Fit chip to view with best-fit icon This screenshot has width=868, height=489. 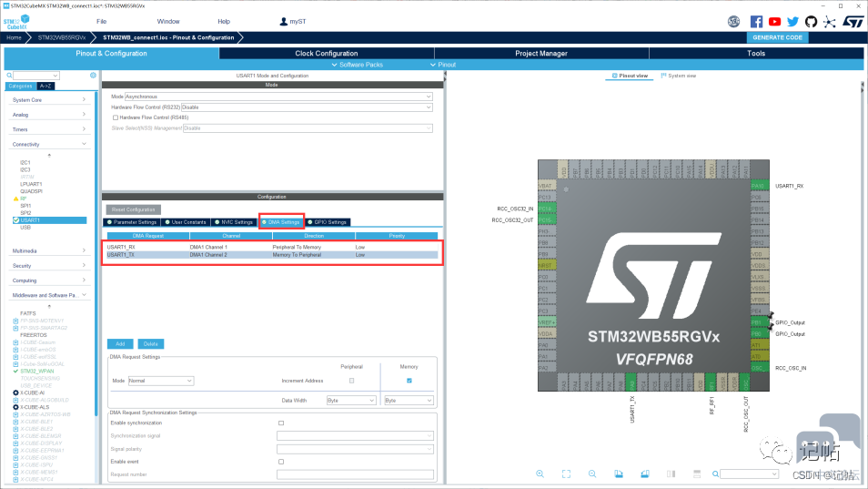[x=566, y=474]
